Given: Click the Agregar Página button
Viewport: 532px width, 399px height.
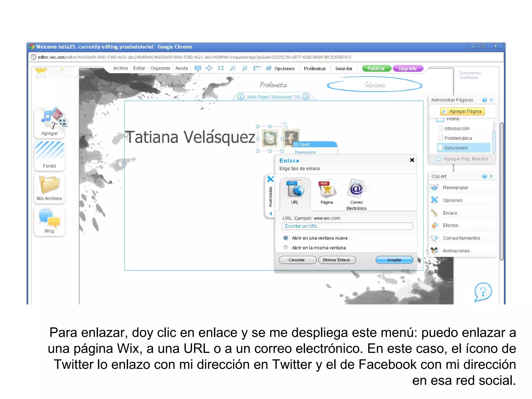Looking at the screenshot, I should click(x=462, y=111).
